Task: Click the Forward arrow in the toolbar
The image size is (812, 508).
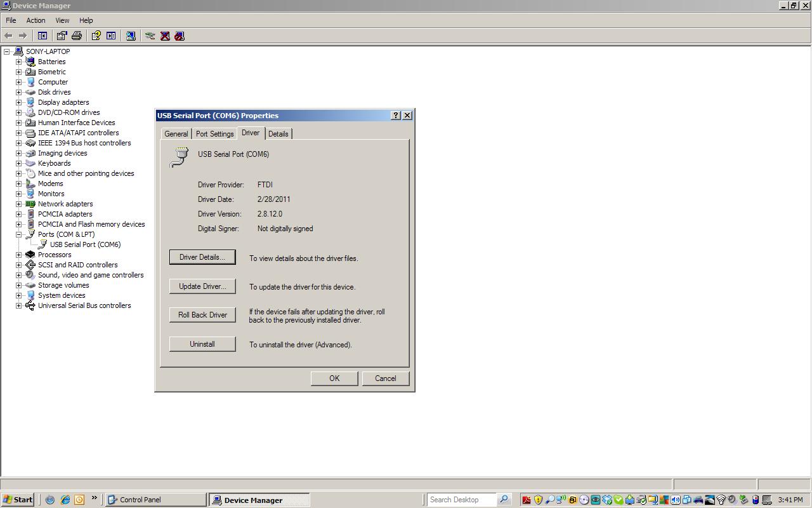Action: pos(23,36)
